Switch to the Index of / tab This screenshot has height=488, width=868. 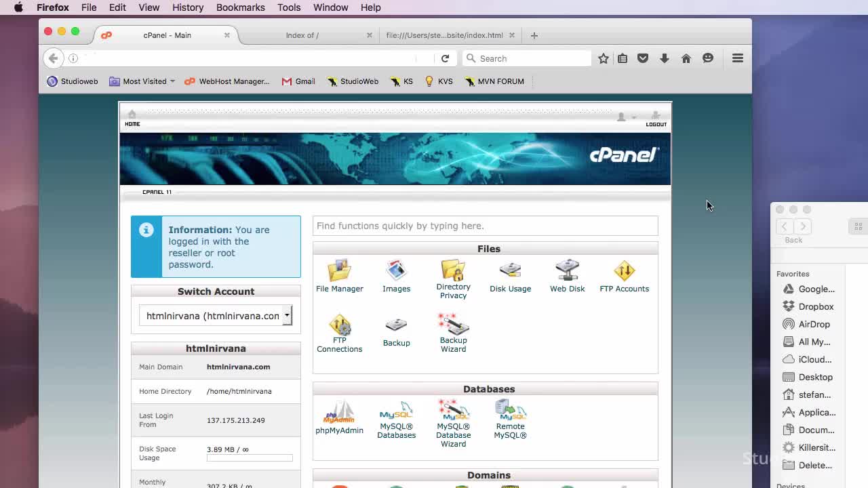pyautogui.click(x=302, y=35)
